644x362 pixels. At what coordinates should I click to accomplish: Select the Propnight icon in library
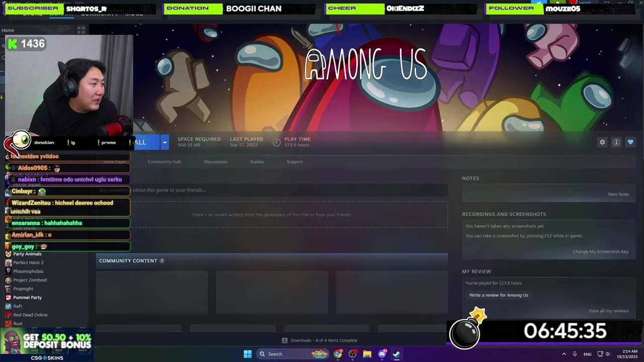coord(8,289)
